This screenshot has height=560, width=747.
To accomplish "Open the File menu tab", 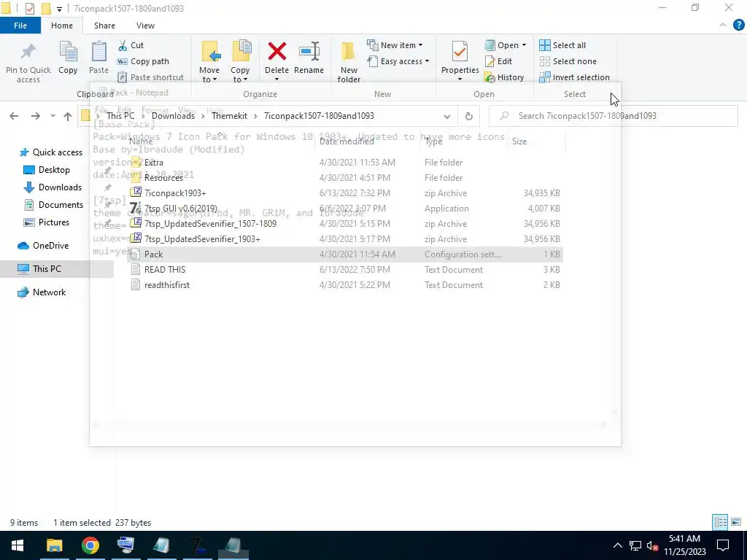I will [x=20, y=26].
